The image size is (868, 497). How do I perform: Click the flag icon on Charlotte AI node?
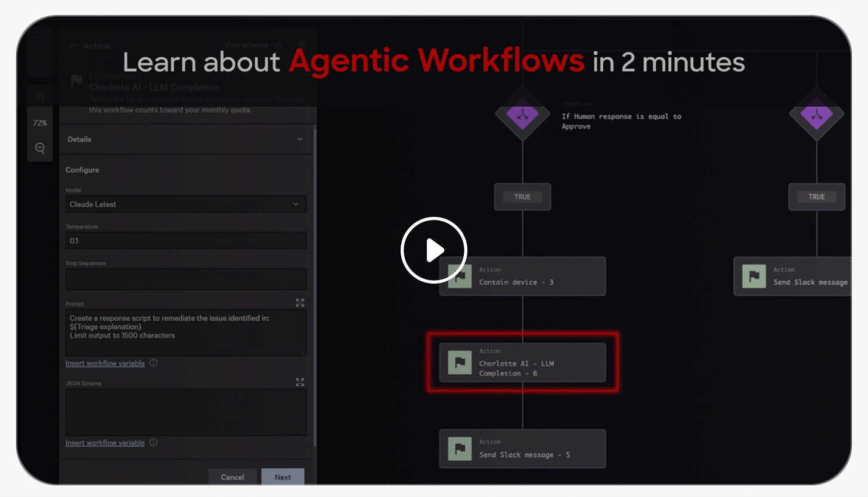[x=460, y=362]
